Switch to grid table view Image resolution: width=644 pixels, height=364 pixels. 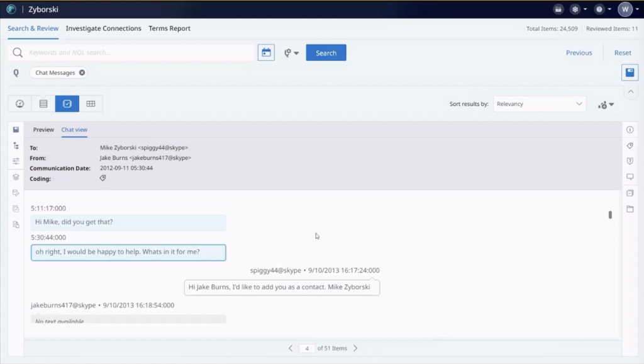[x=91, y=104]
